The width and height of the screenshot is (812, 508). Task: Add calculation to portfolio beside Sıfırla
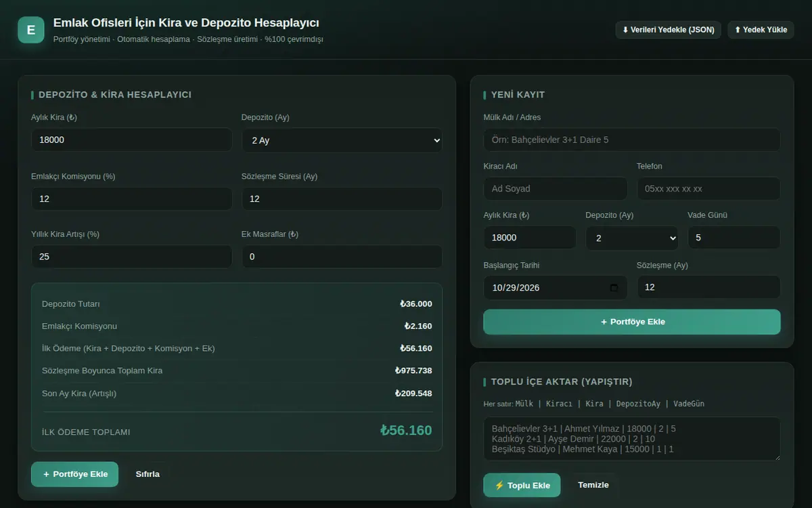tap(74, 474)
